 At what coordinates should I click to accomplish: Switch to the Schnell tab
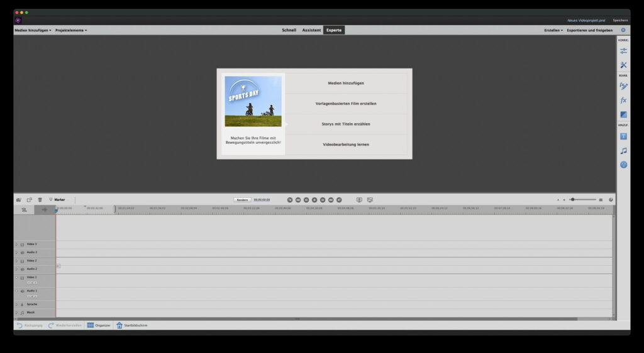pyautogui.click(x=289, y=30)
